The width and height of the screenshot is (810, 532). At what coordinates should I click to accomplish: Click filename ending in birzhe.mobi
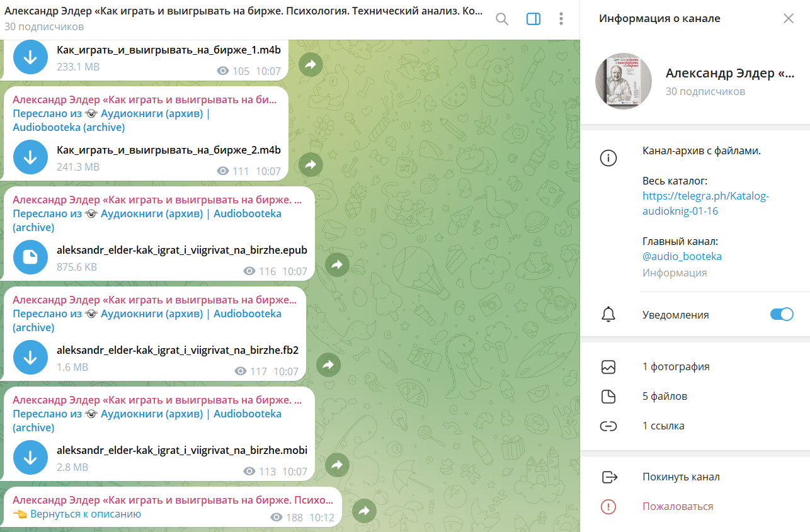[182, 450]
